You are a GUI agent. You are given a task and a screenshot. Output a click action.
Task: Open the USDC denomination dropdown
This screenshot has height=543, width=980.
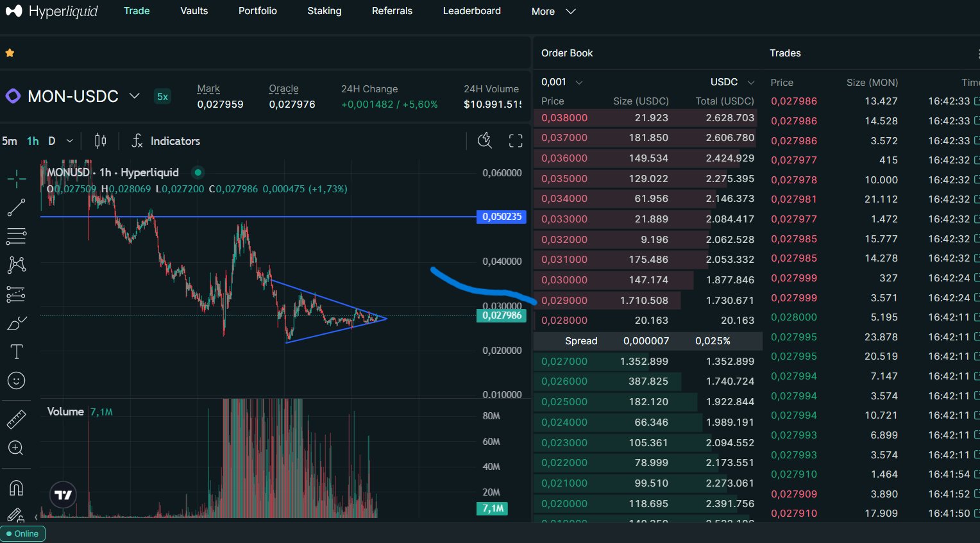(732, 82)
